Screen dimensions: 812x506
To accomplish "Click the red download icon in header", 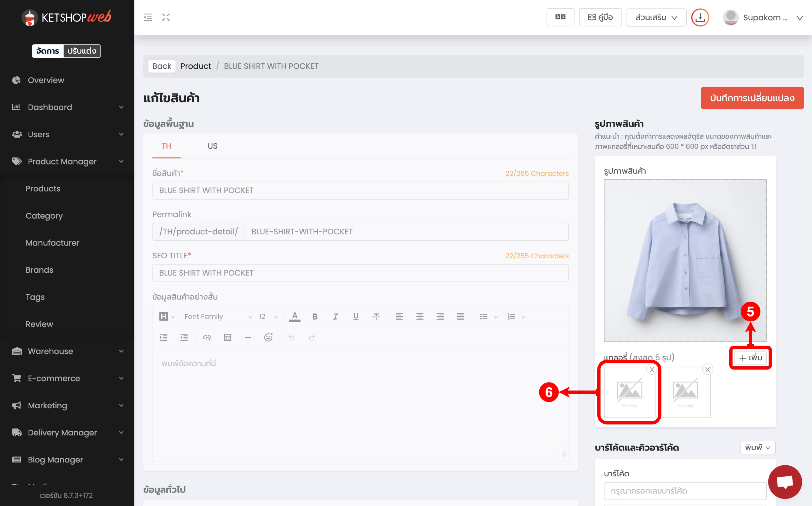I will pyautogui.click(x=700, y=17).
